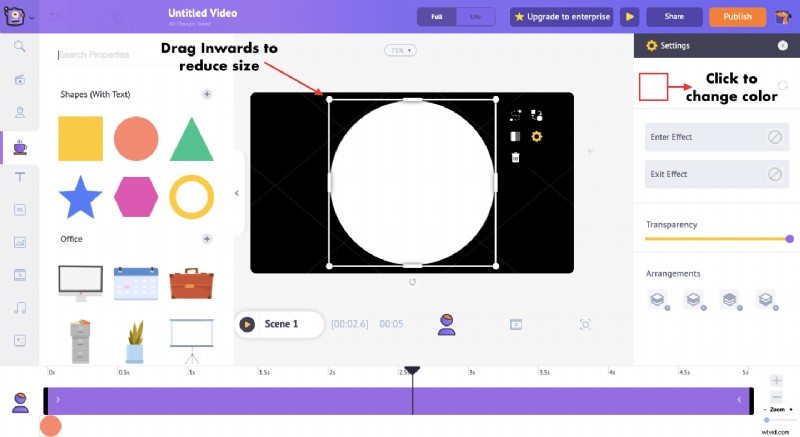Click the timeline playhead marker
This screenshot has height=437, width=800.
point(412,370)
